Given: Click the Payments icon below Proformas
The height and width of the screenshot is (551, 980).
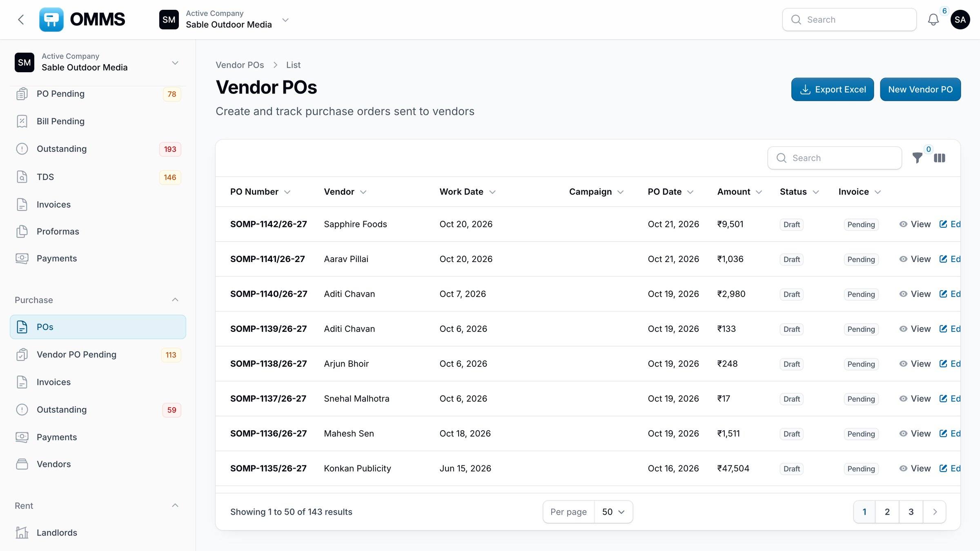Looking at the screenshot, I should click(22, 258).
